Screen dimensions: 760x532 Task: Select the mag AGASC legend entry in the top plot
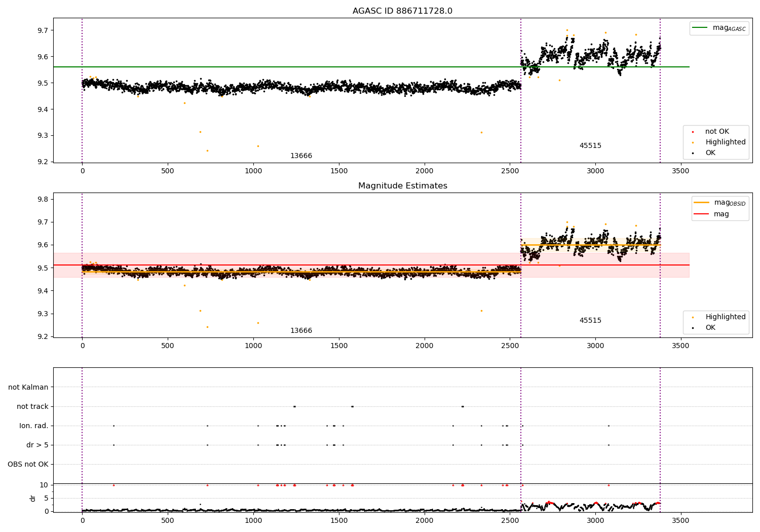point(718,28)
